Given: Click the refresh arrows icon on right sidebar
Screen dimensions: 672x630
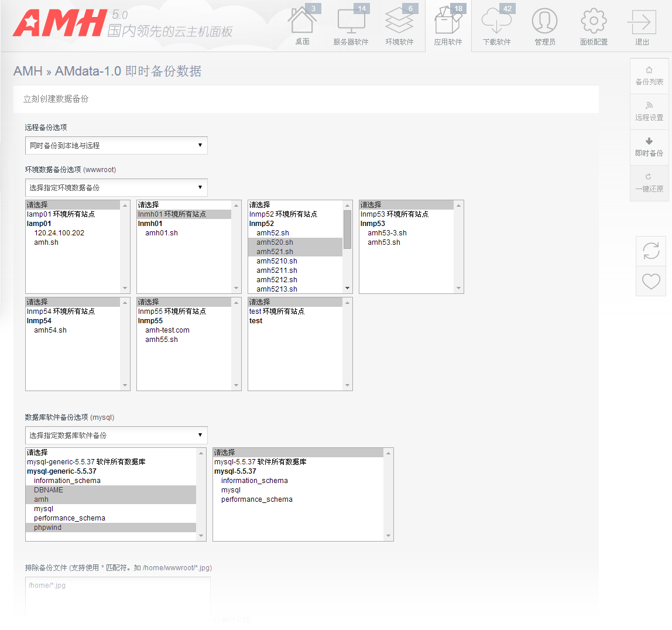Looking at the screenshot, I should (x=651, y=251).
